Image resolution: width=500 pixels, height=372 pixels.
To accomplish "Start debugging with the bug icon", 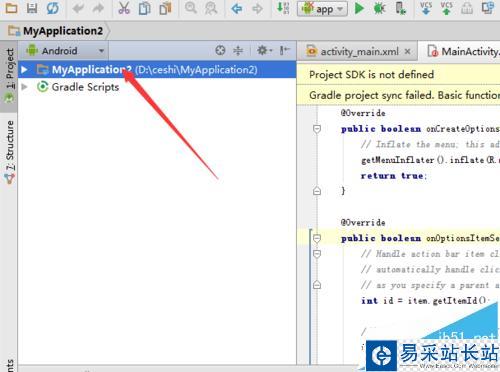I will (379, 8).
